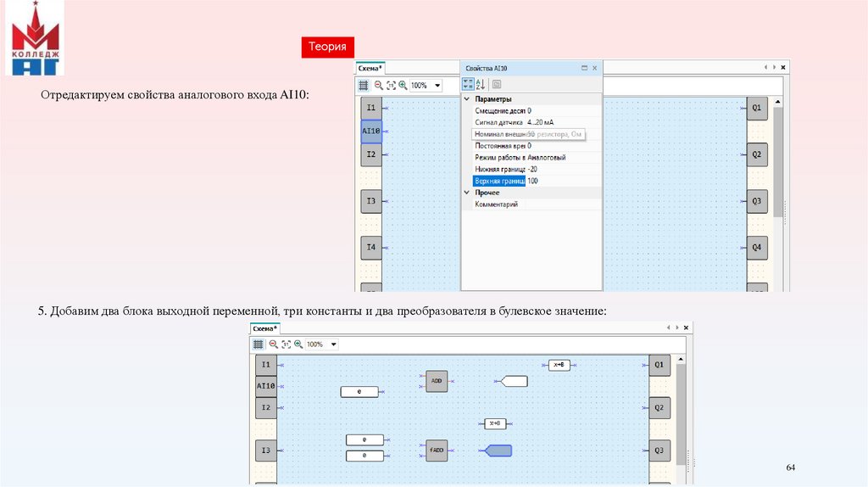The width and height of the screenshot is (868, 487).
Task: Click previous-tab arrow in upper scheme window
Action: tap(765, 67)
